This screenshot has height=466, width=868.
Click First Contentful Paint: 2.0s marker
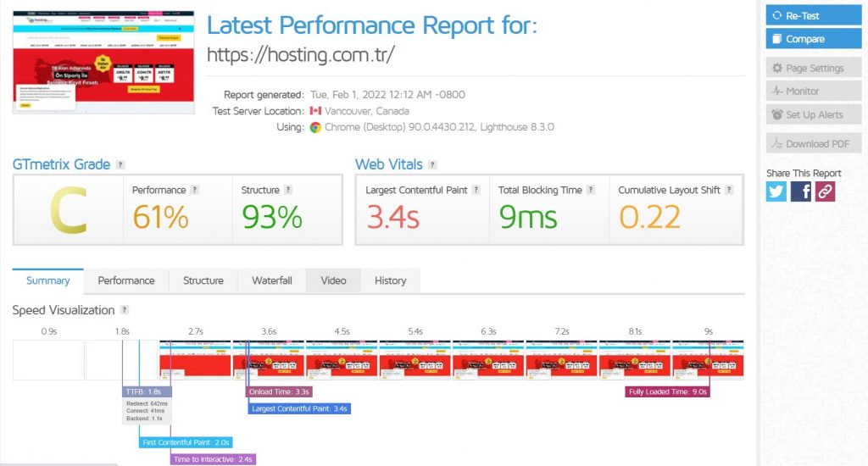(186, 442)
